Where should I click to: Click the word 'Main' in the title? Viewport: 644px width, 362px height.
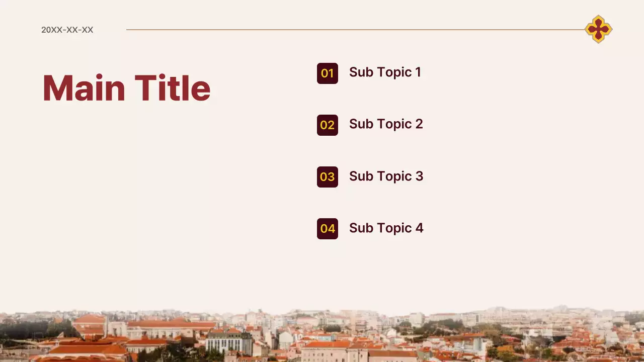[84, 88]
